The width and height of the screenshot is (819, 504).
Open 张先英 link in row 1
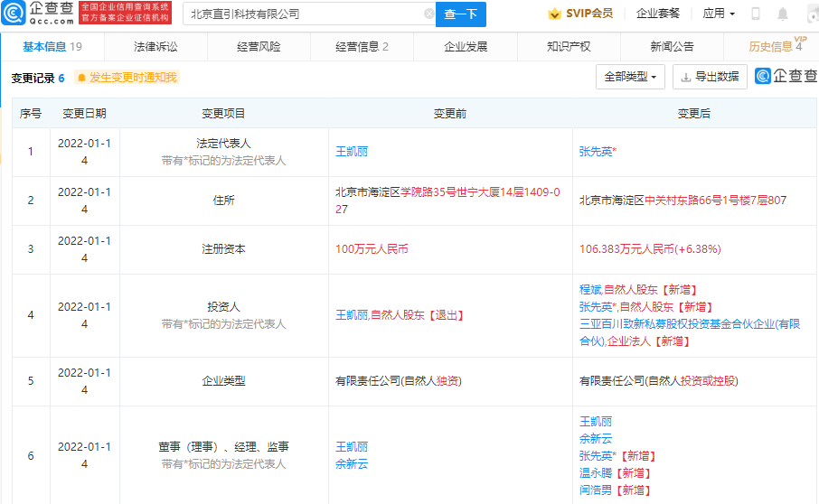tap(596, 152)
